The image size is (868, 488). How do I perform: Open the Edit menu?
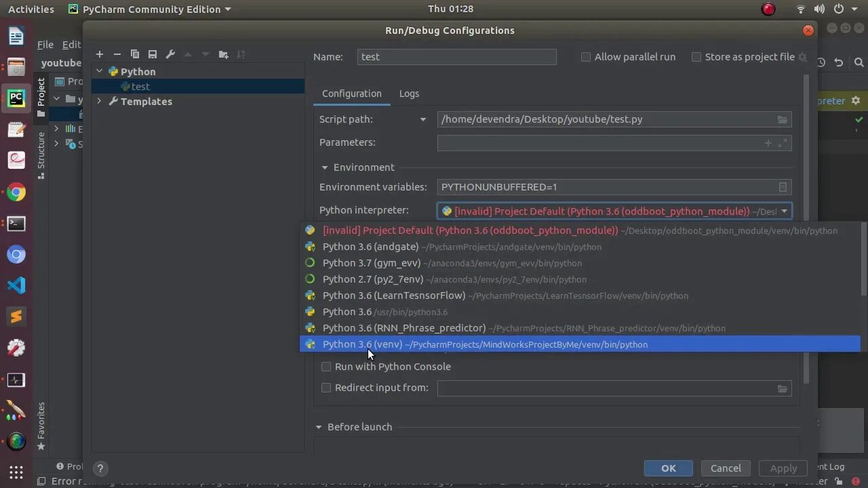pos(71,44)
